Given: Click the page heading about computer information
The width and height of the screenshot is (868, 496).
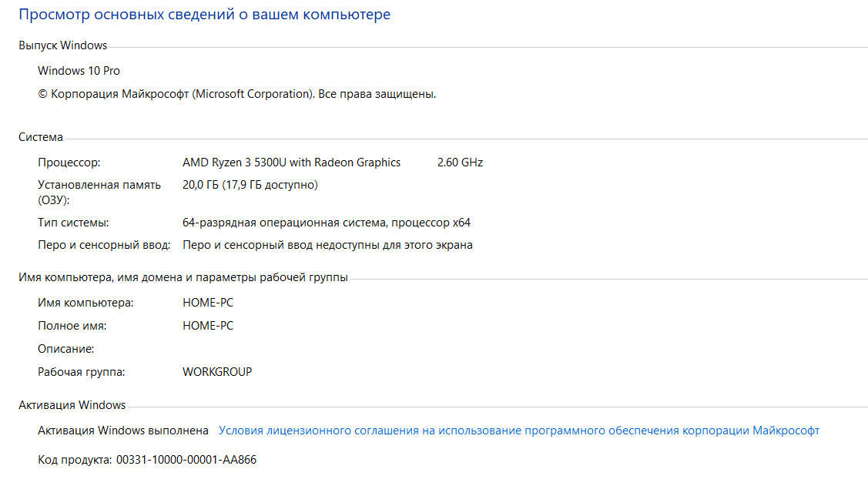Looking at the screenshot, I should (x=204, y=15).
